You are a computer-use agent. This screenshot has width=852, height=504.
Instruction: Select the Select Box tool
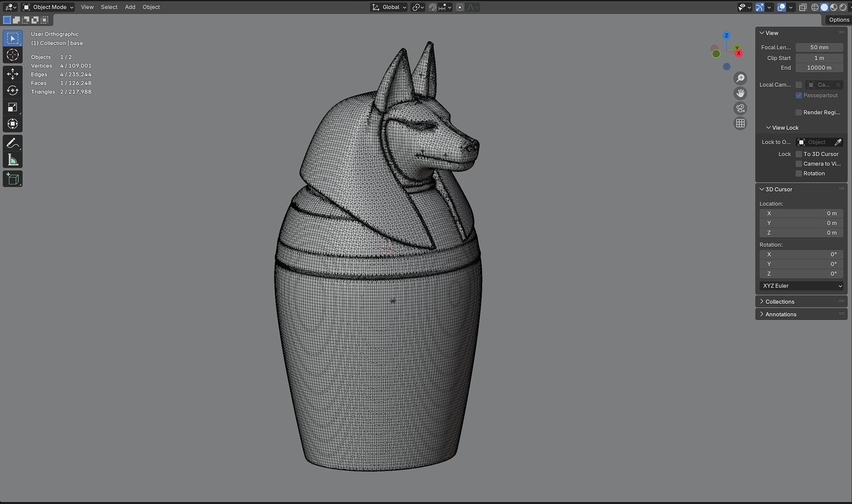click(x=12, y=38)
